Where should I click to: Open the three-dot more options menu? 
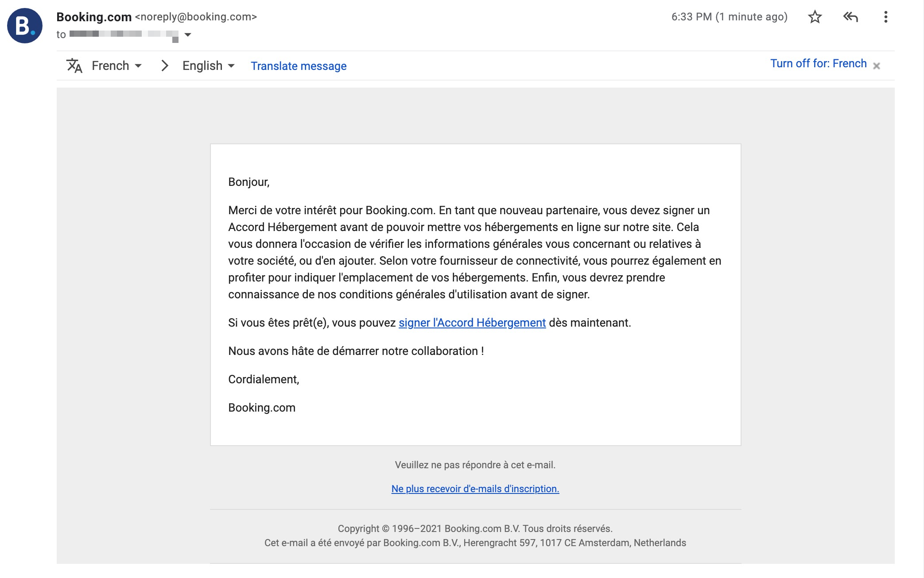[x=885, y=17]
